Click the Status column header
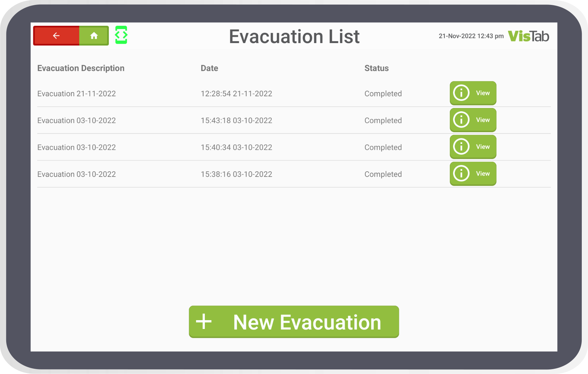Viewport: 588px width, 374px height. [x=376, y=68]
